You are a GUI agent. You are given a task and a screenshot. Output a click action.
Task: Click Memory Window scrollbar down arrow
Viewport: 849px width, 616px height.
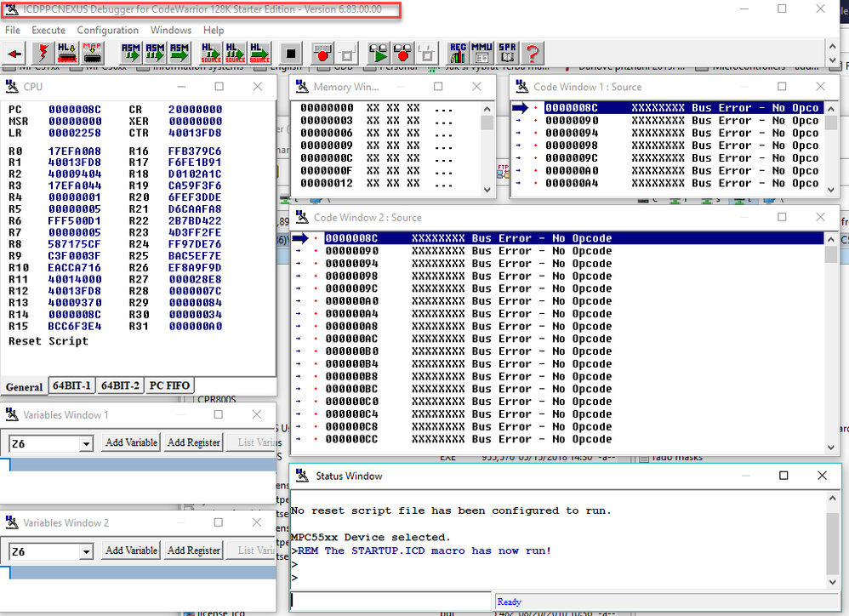[487, 190]
